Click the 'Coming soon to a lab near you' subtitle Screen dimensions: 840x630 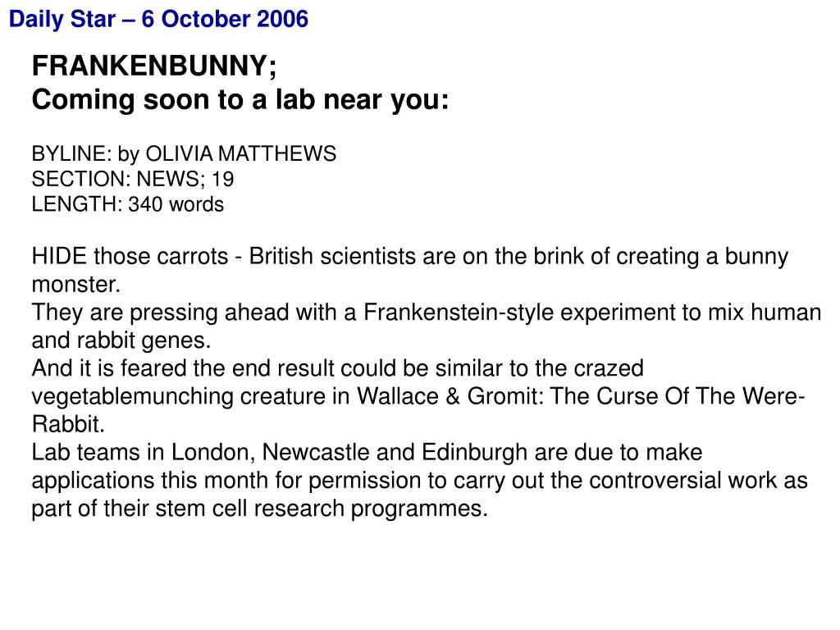pyautogui.click(x=240, y=100)
